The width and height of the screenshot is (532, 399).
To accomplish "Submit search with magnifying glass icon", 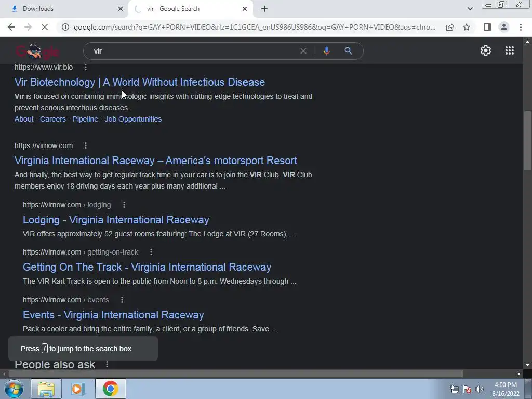I will coord(348,51).
